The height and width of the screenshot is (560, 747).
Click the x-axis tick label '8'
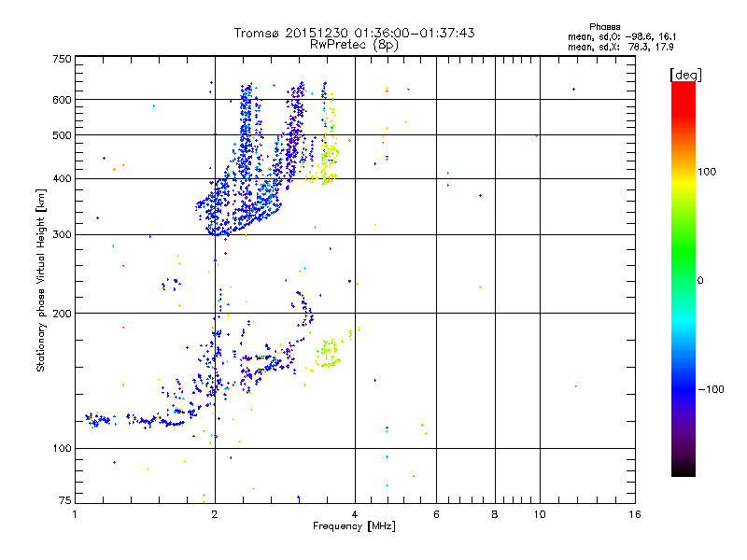point(495,514)
